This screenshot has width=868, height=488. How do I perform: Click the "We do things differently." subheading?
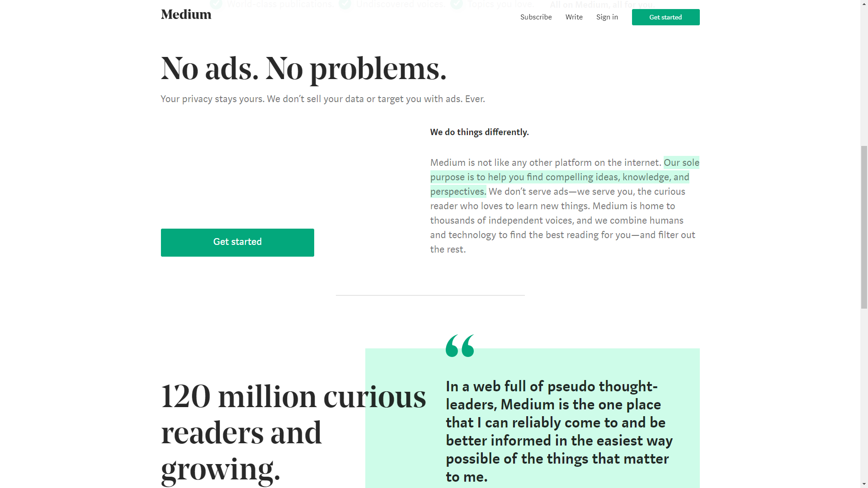[479, 132]
